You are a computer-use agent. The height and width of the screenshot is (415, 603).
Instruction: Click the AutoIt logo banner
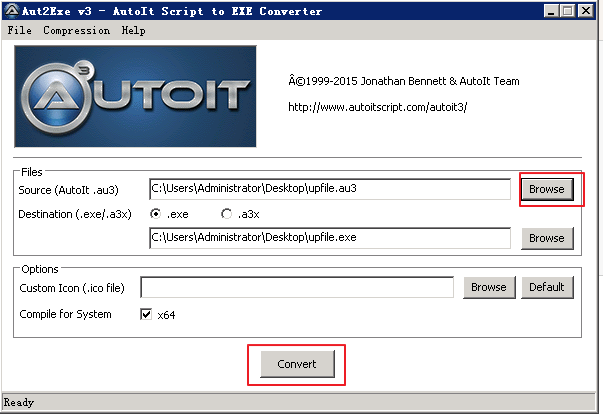pos(135,96)
